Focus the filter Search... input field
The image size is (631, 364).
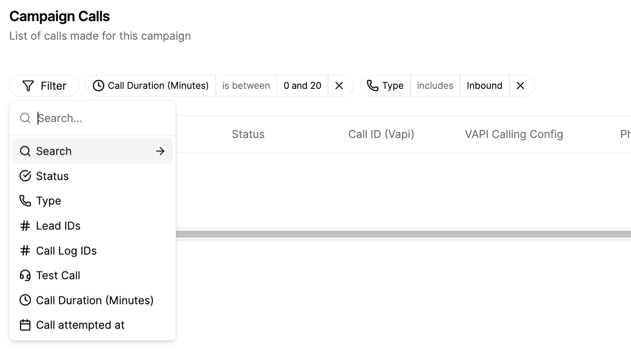point(102,118)
